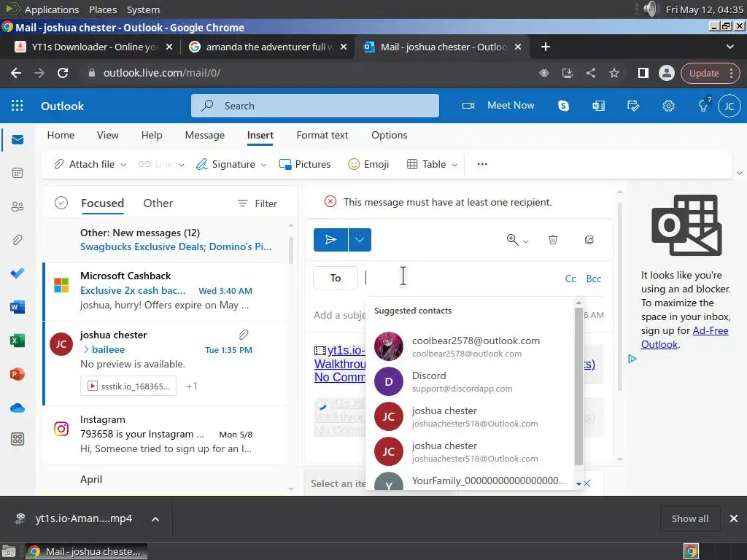
Task: Click the Chrome address bar URL
Action: click(162, 73)
